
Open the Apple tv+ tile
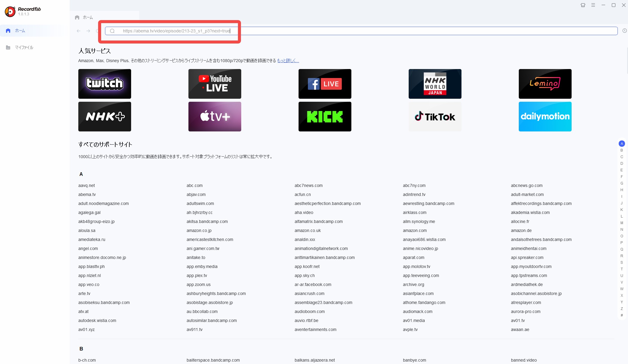point(215,116)
